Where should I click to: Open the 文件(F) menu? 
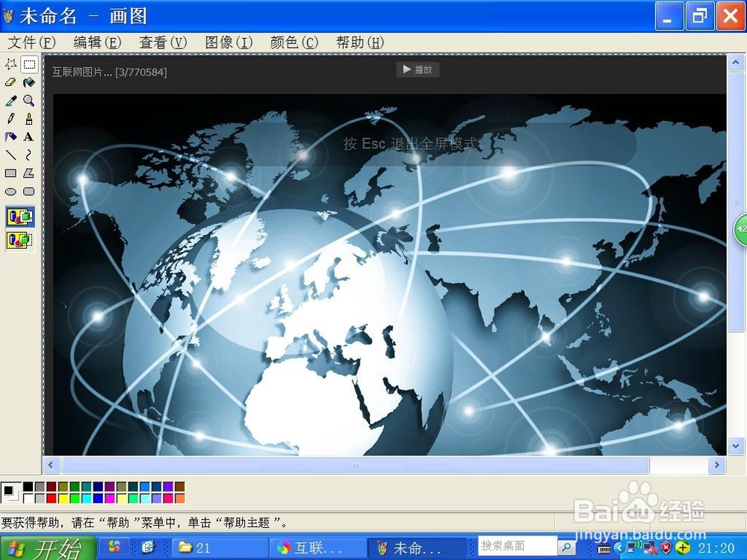(32, 43)
